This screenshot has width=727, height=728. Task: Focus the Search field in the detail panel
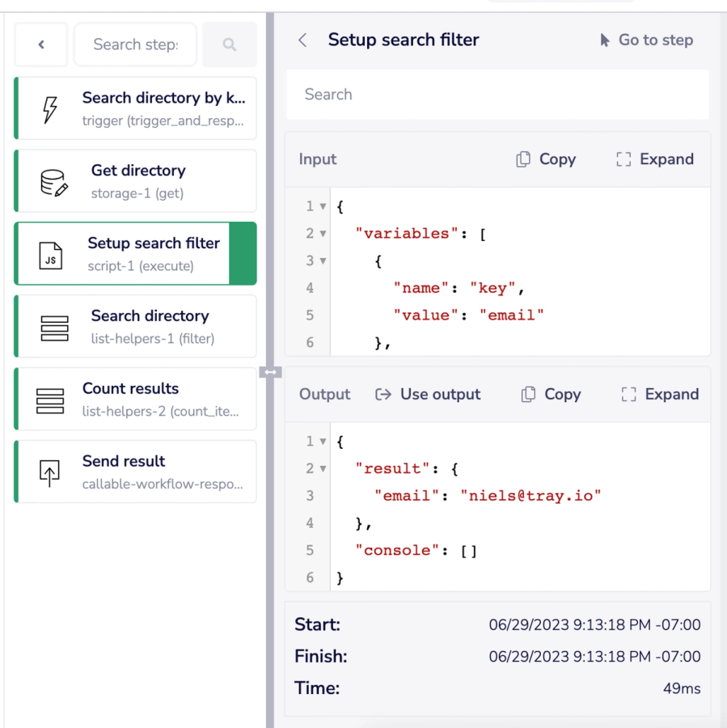click(497, 95)
